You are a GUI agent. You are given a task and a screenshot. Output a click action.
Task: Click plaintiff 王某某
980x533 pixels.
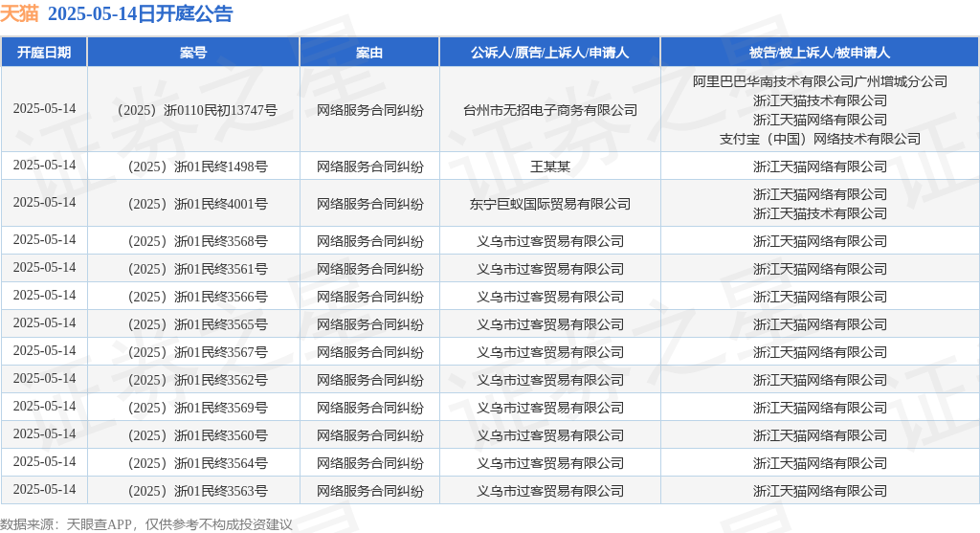[x=550, y=167]
